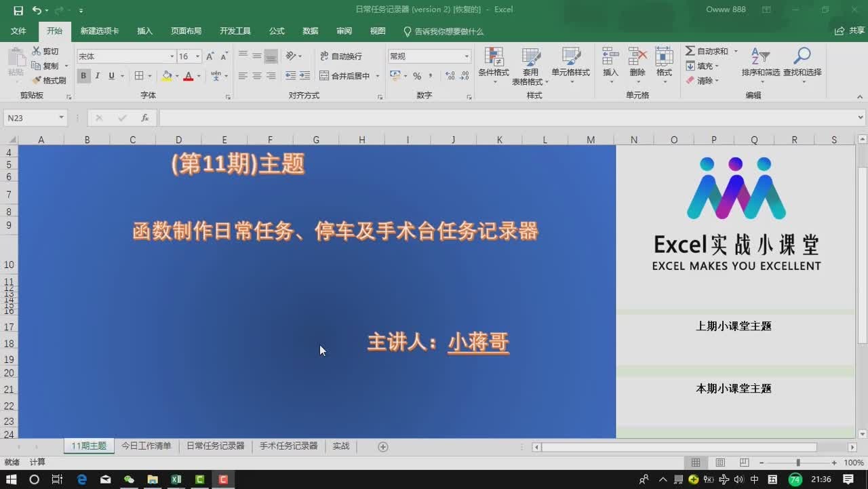This screenshot has width=868, height=489.
Task: Click the percent style icon
Action: coord(417,76)
